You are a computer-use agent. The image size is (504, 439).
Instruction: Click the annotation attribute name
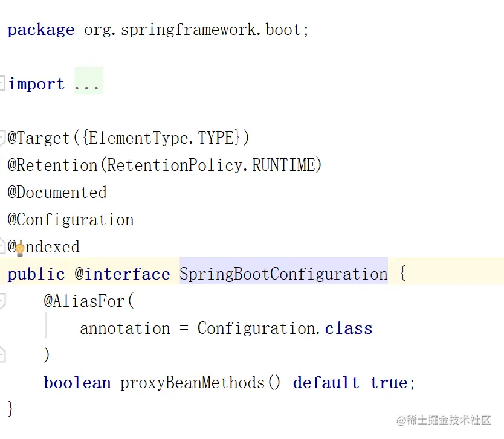[125, 328]
